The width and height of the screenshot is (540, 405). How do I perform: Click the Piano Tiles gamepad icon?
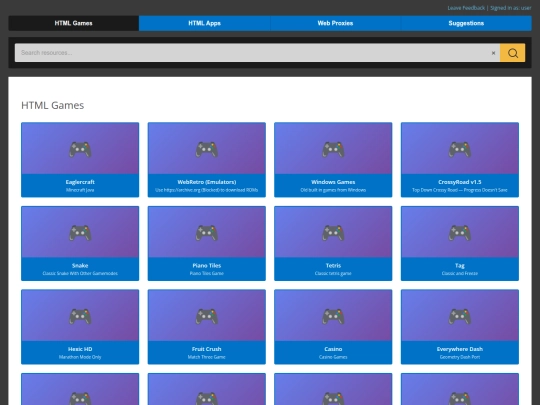point(207,233)
